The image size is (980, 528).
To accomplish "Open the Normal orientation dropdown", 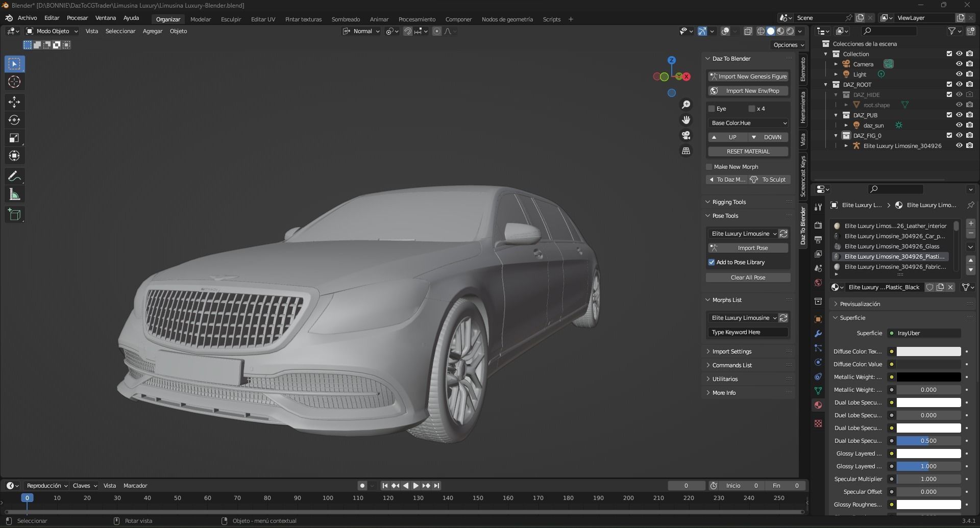I will 361,31.
